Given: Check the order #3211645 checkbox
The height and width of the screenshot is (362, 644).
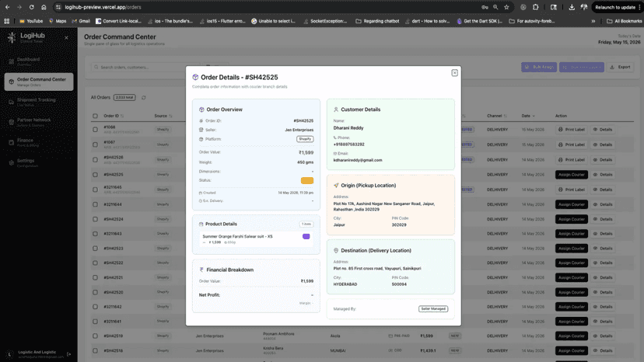Looking at the screenshot, I should pos(96,190).
